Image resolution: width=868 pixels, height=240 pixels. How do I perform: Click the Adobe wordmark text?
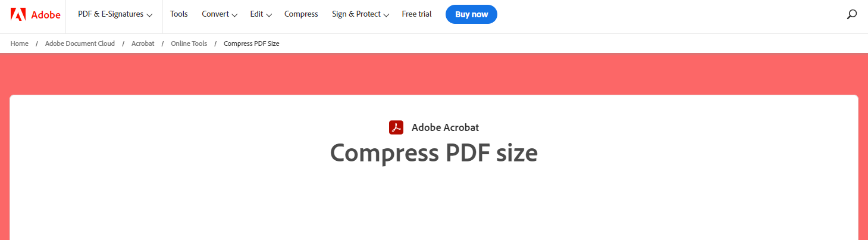(46, 15)
